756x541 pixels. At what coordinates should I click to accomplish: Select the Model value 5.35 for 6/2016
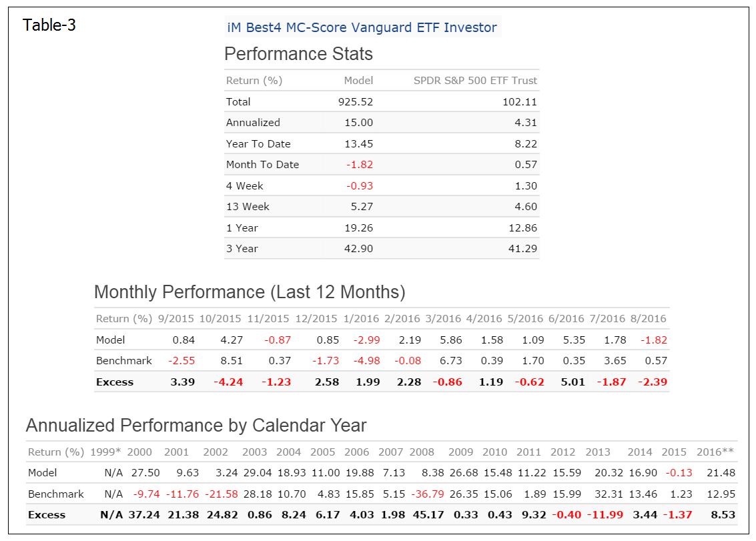pos(574,340)
